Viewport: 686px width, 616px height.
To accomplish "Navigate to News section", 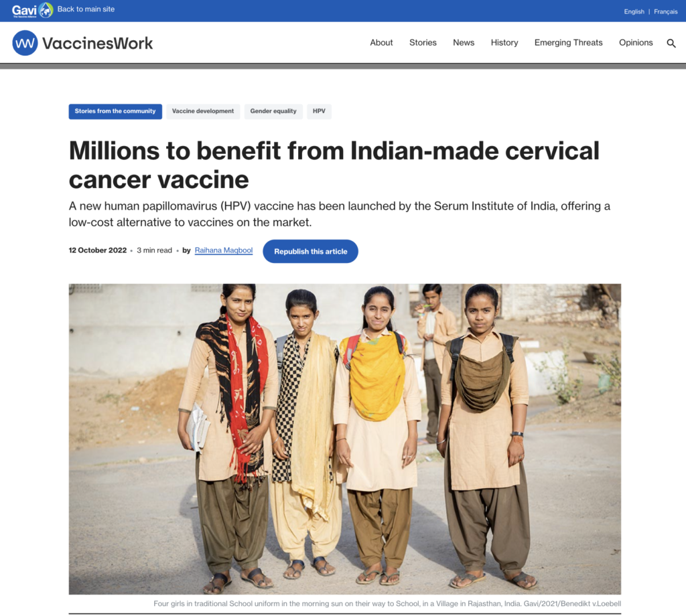I will pyautogui.click(x=464, y=42).
